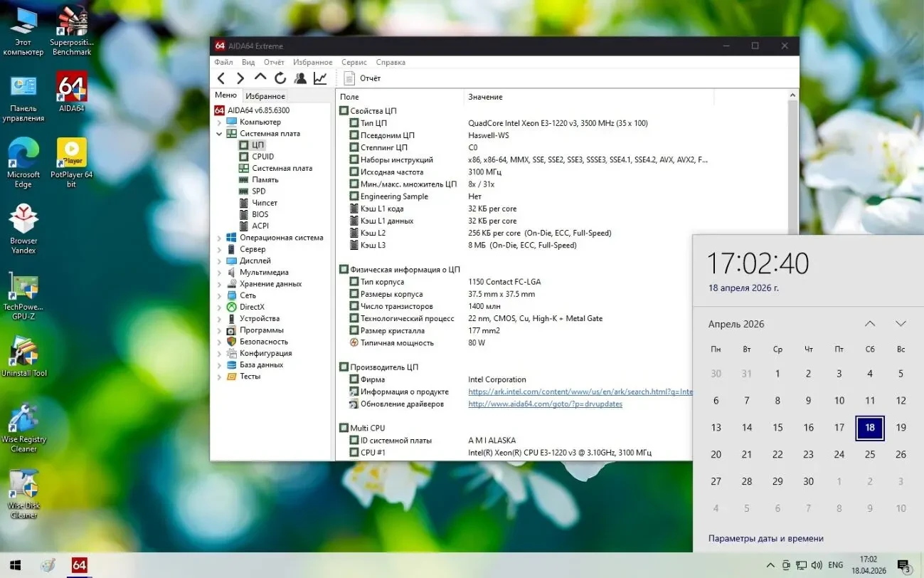Select PotPlayer 64 bit desktop icon
The image size is (924, 578).
tap(72, 162)
